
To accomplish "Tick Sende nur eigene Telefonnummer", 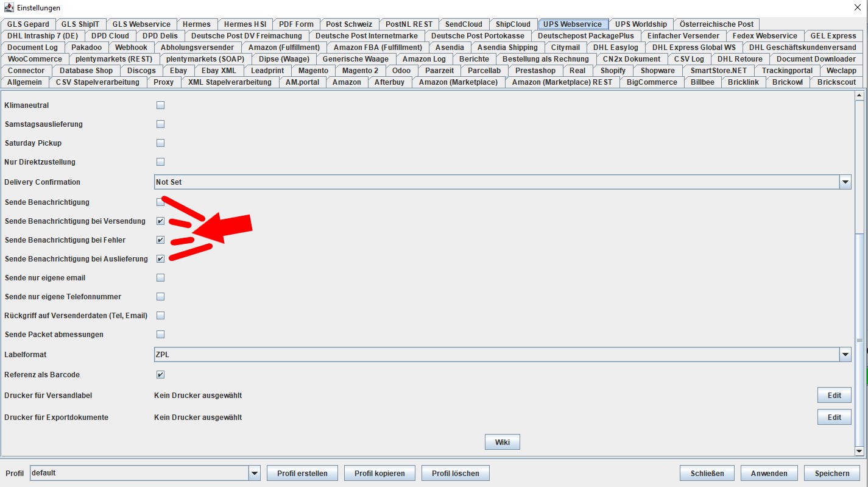I will click(161, 297).
